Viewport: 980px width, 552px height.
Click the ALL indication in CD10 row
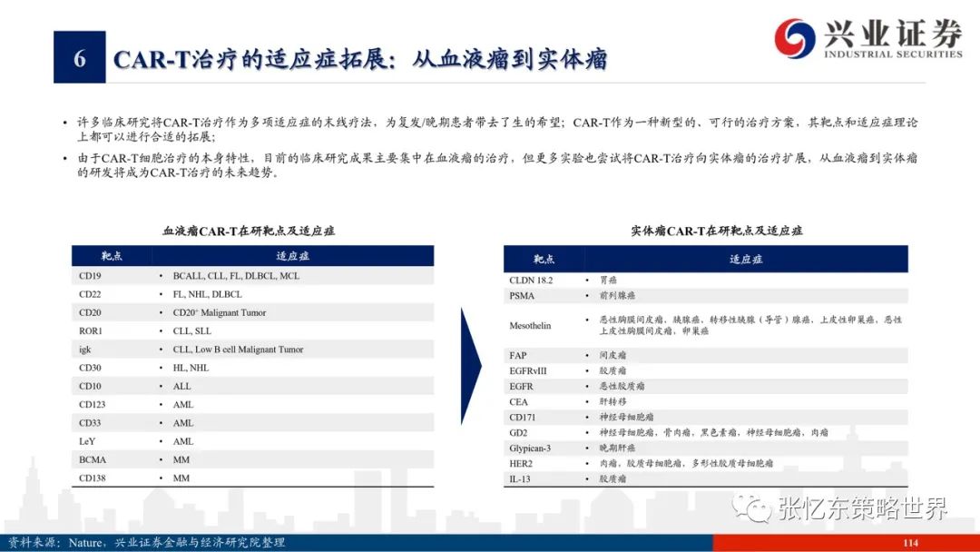coord(181,387)
